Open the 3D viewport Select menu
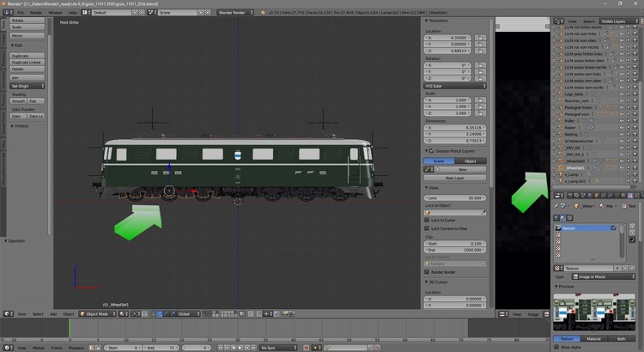This screenshot has height=352, width=644. point(38,314)
